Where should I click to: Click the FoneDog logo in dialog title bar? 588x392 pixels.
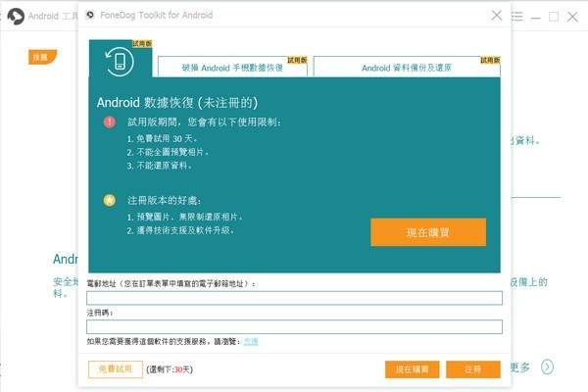(x=90, y=16)
